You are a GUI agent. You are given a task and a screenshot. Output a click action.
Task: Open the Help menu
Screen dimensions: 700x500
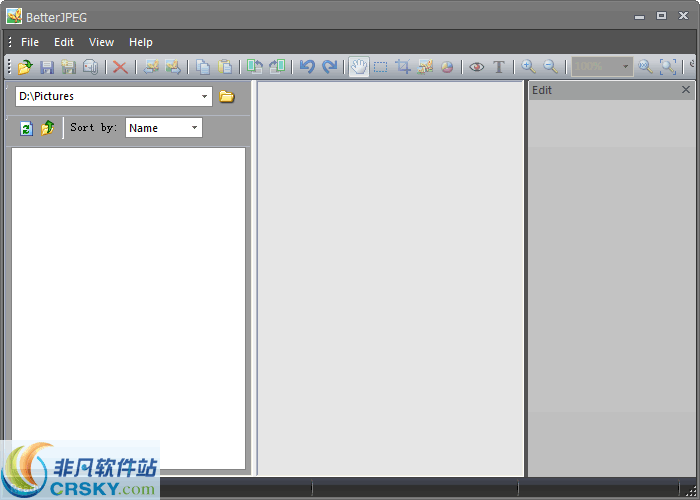[x=141, y=42]
